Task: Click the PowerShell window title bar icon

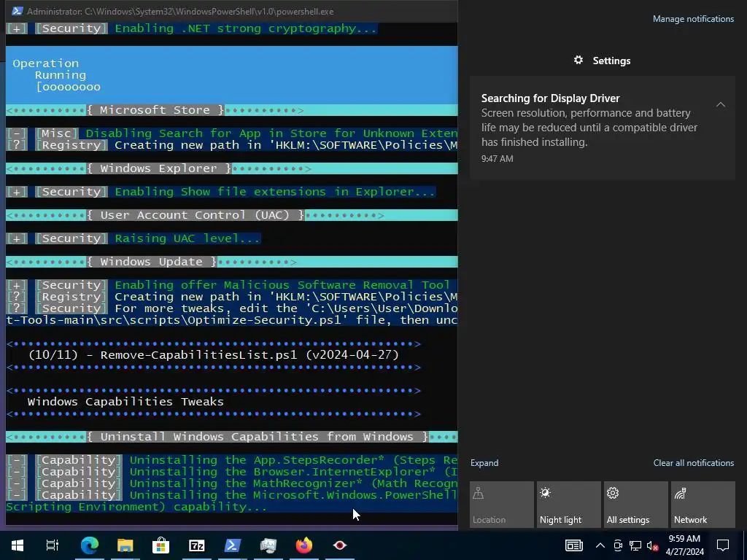Action: 18,11
